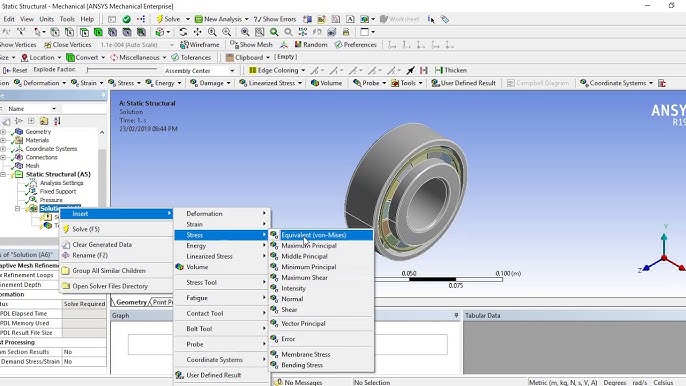Select Open Solver Files Directory
This screenshot has height=386, width=686.
(x=116, y=286)
